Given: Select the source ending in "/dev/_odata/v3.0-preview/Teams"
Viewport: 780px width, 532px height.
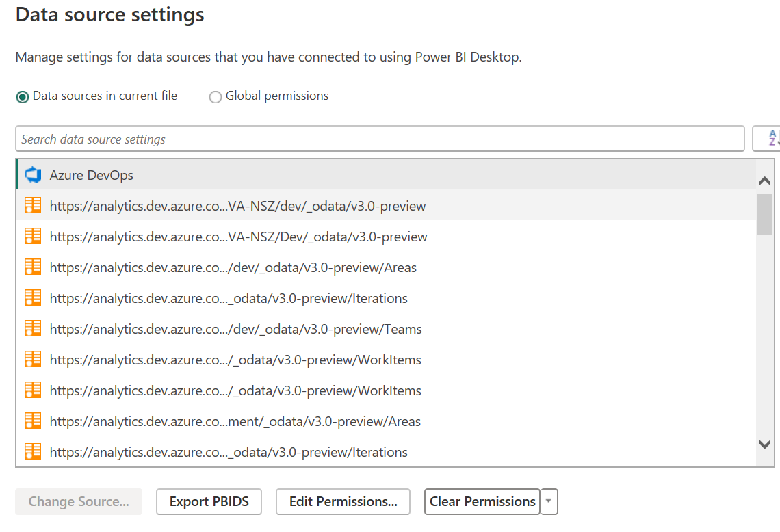Looking at the screenshot, I should (x=386, y=329).
